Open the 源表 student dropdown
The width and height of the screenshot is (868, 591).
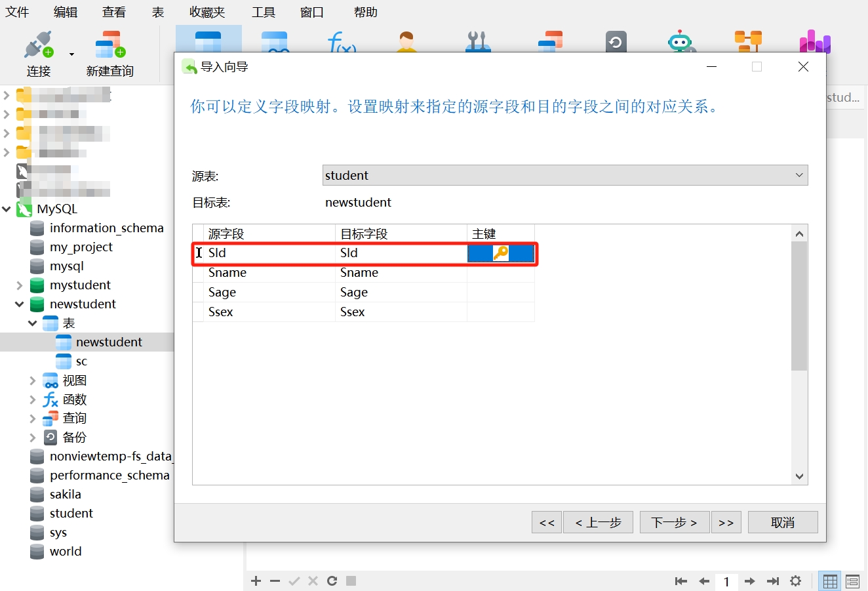pos(564,175)
